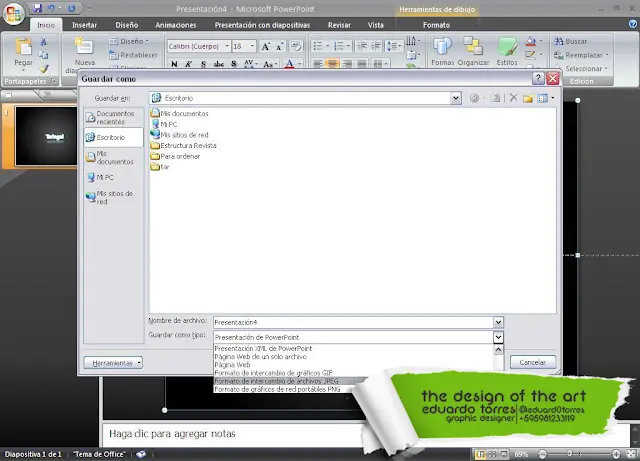Open the Herramientas dropdown button
Screen dimensions: 640x461
tap(113, 363)
